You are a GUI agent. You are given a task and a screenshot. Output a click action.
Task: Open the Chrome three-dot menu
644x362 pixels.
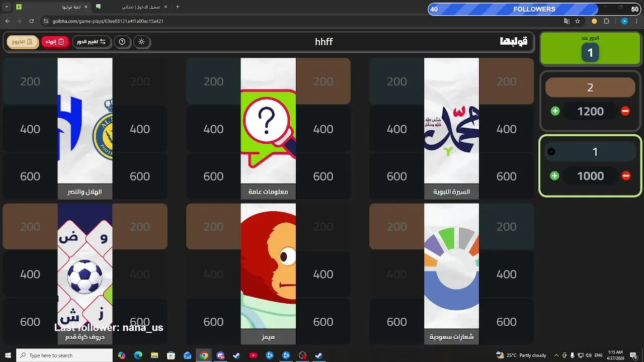click(636, 21)
